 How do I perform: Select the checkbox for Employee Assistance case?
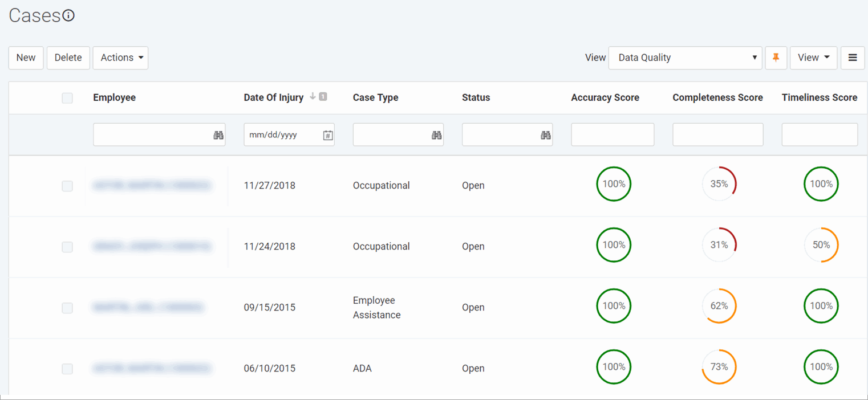pyautogui.click(x=67, y=308)
